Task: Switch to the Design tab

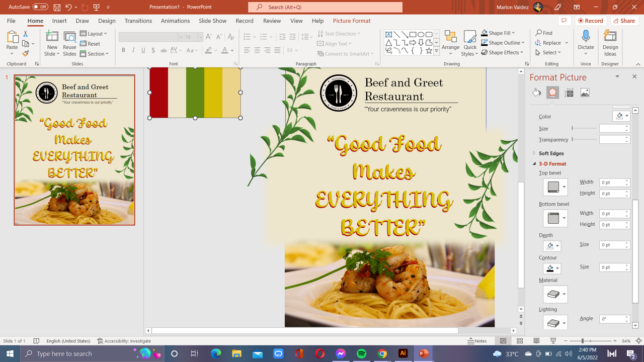Action: coord(107,21)
